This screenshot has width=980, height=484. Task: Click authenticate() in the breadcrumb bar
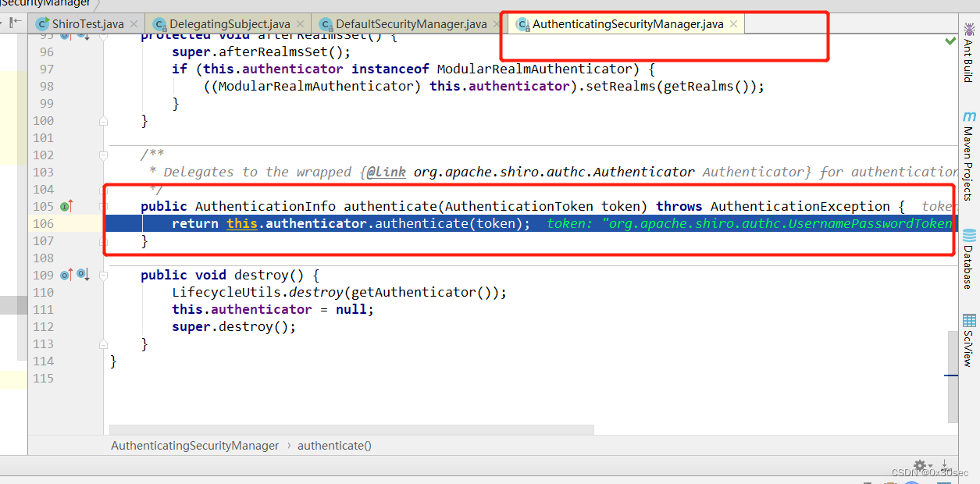tap(334, 446)
